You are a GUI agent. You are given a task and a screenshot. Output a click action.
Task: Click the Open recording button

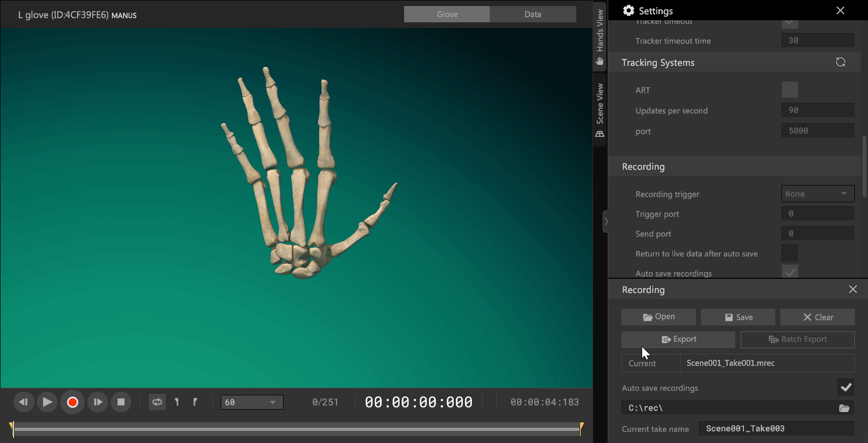tap(658, 317)
